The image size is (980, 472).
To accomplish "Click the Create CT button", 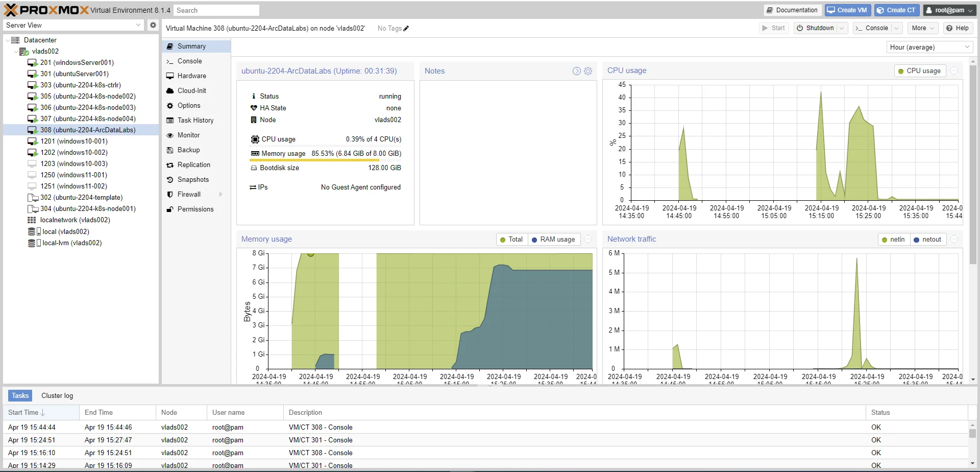I will [897, 10].
